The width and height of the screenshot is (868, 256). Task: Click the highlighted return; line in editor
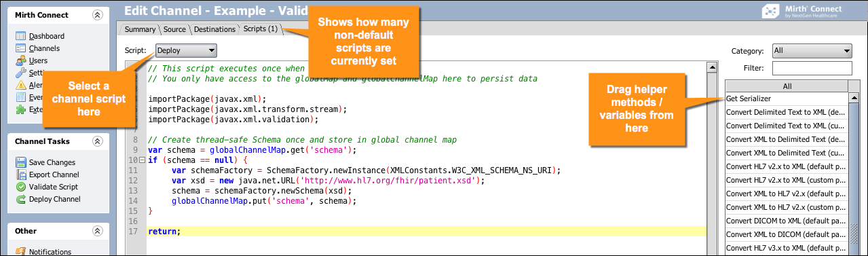coord(426,232)
